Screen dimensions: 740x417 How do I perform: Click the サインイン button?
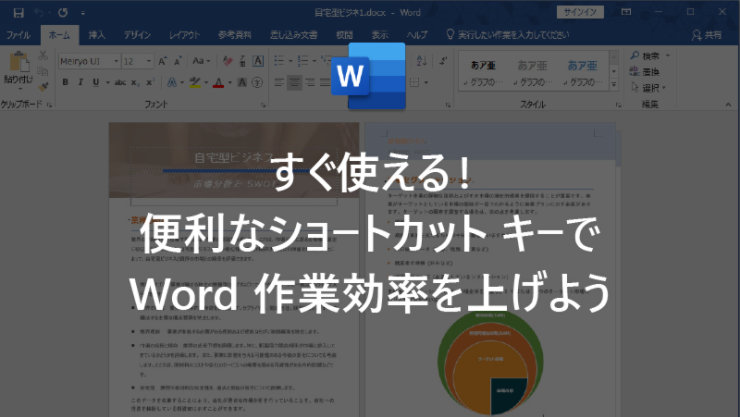580,12
